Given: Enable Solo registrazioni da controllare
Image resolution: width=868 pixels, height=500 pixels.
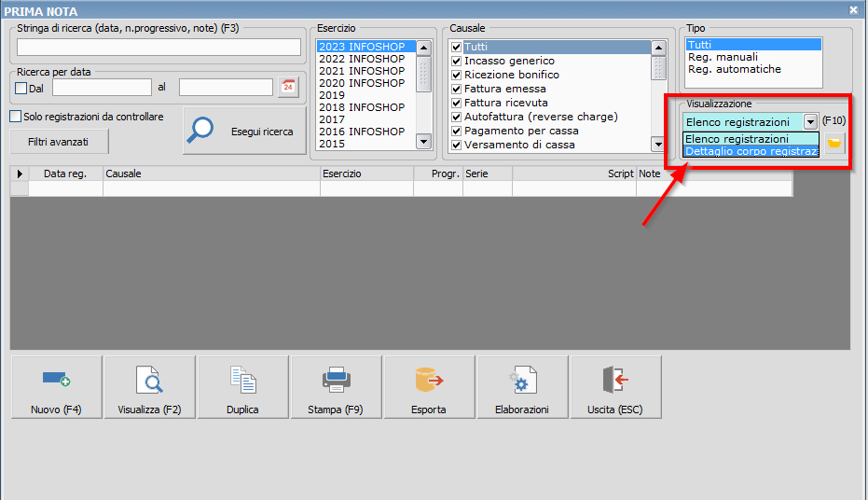Looking at the screenshot, I should pos(16,117).
